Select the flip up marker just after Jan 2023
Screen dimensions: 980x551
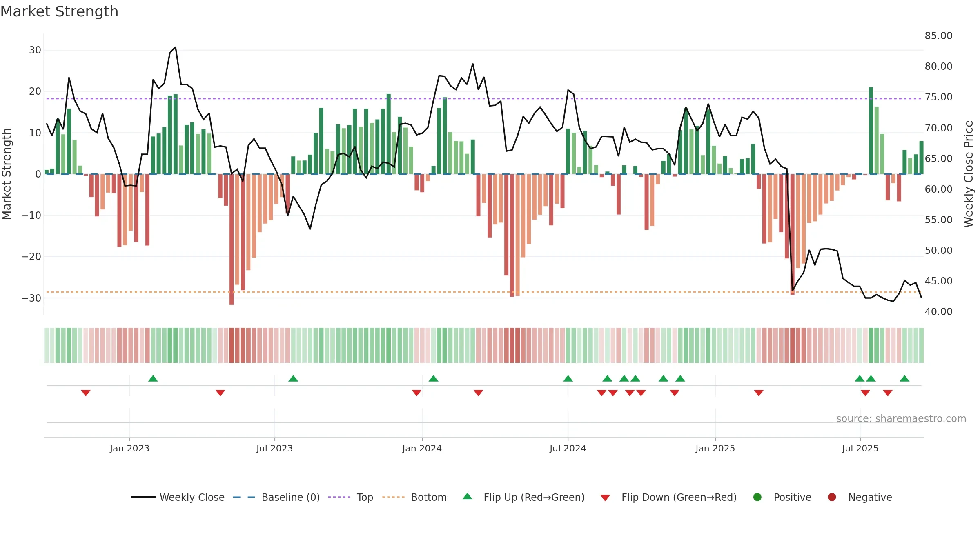153,378
